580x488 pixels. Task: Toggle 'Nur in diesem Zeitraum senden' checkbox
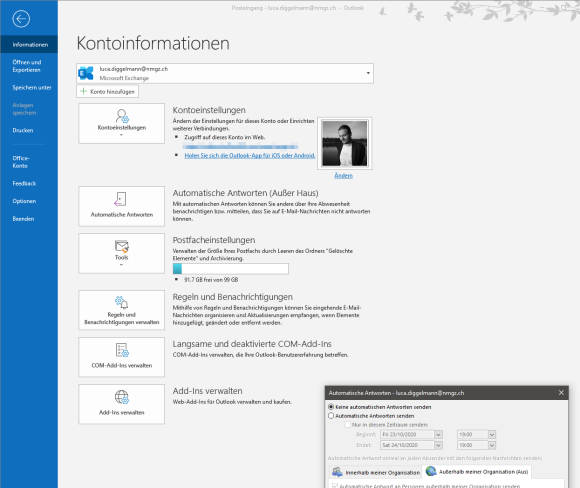pos(347,425)
